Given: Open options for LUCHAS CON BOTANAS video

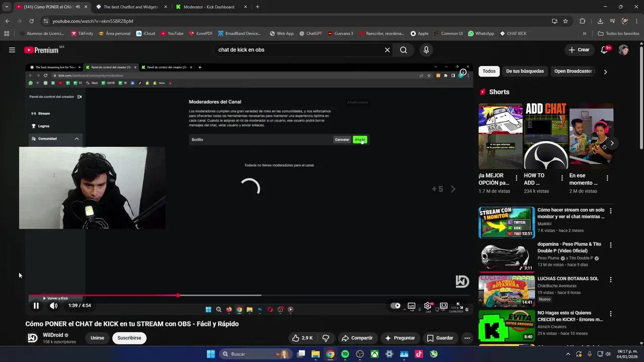Looking at the screenshot, I should [611, 280].
